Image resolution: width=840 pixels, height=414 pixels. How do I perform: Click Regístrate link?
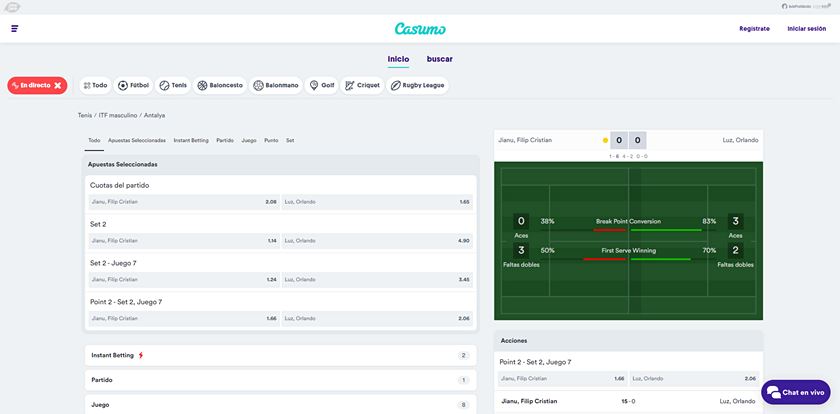coord(754,29)
